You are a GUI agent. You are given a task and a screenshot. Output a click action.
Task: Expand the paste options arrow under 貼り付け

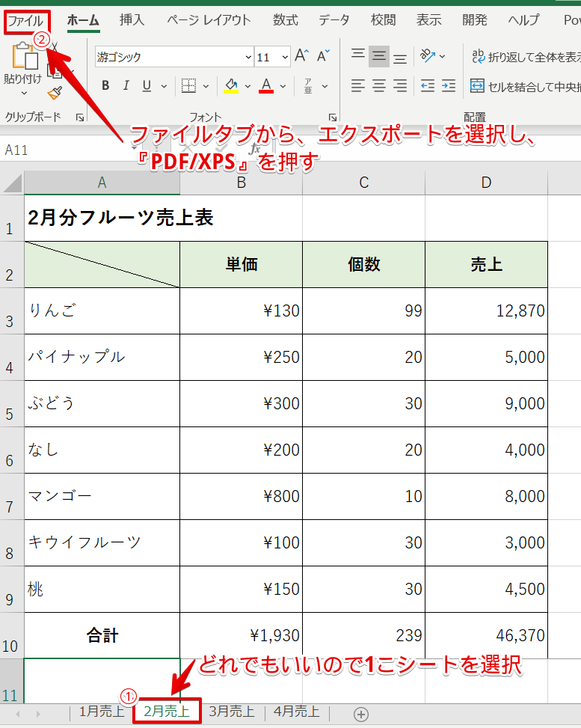(x=24, y=94)
